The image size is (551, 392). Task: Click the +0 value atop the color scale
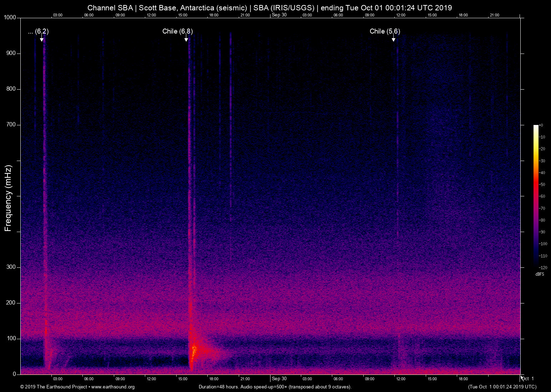(541, 125)
